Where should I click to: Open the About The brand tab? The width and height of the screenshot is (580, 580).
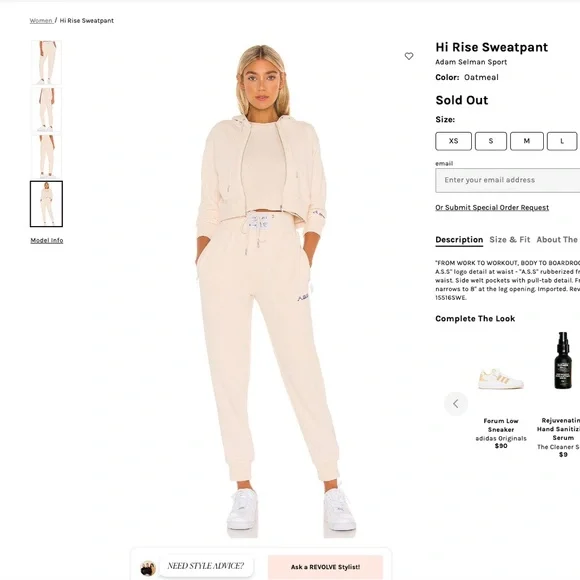[558, 240]
